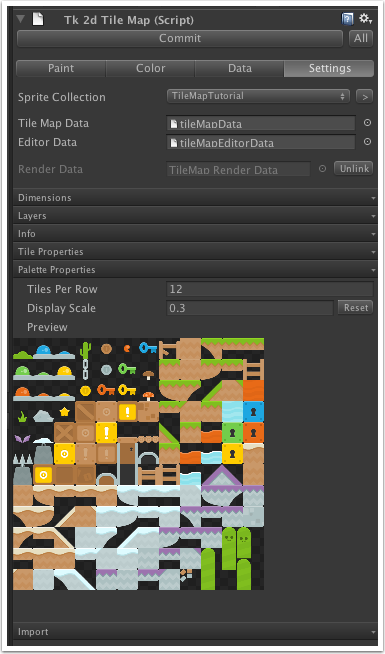Select the yellow key tile
The width and height of the screenshot is (385, 654).
click(x=127, y=390)
